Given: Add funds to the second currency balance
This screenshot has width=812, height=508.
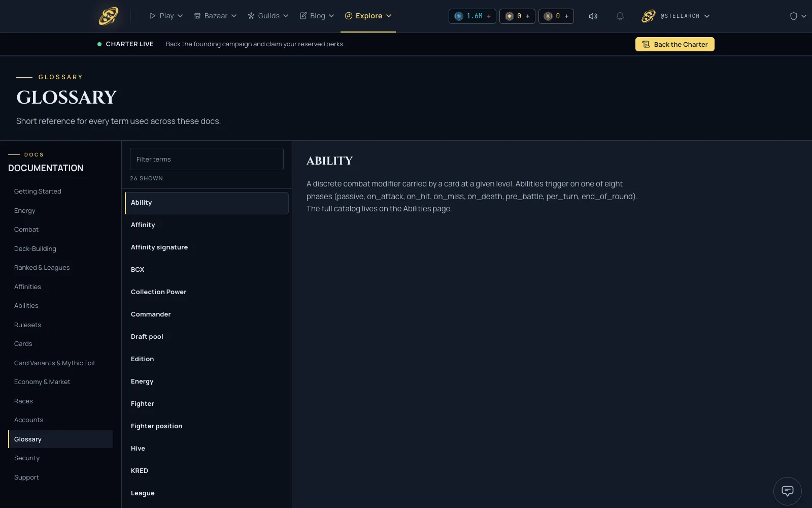Looking at the screenshot, I should (x=528, y=16).
